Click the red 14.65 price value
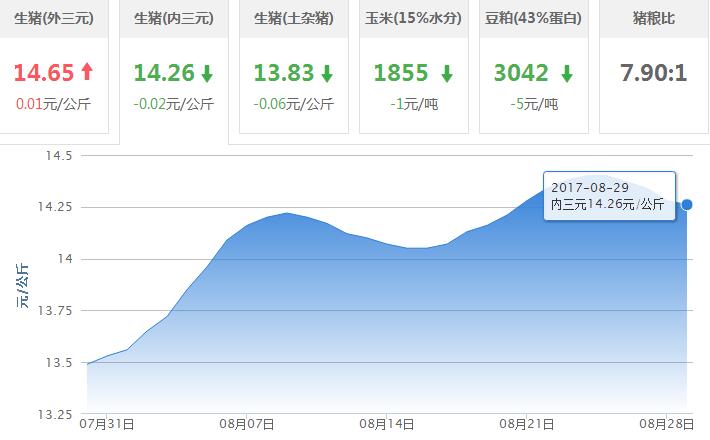The height and width of the screenshot is (440, 710). tap(42, 73)
